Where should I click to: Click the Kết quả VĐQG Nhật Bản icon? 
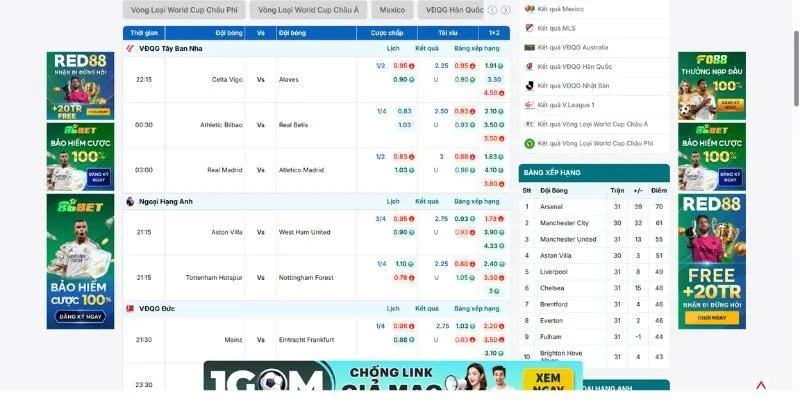click(x=530, y=86)
